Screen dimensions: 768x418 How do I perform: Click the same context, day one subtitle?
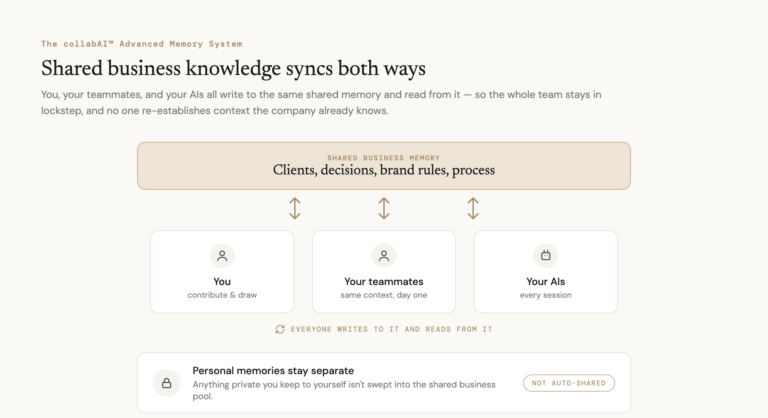click(x=384, y=295)
